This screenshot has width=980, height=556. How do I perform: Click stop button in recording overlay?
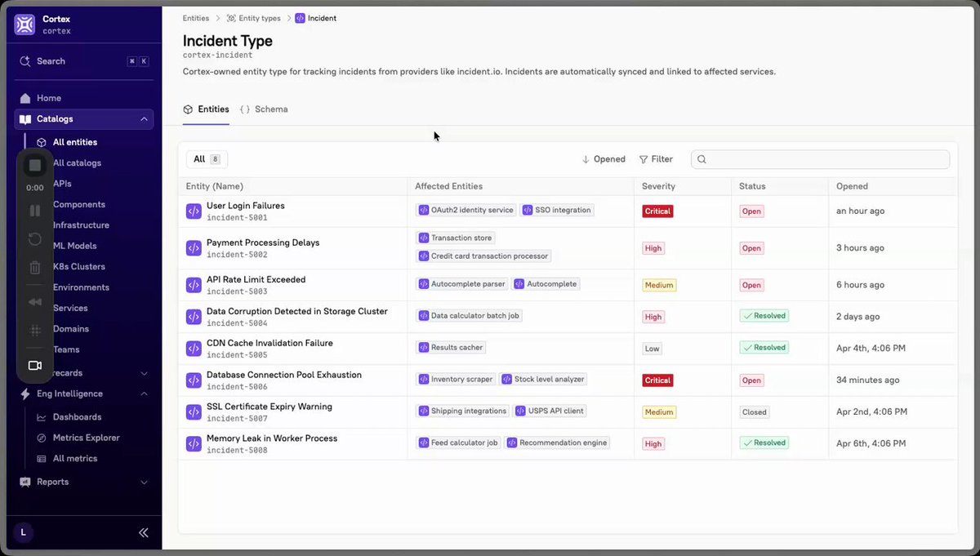pos(35,165)
